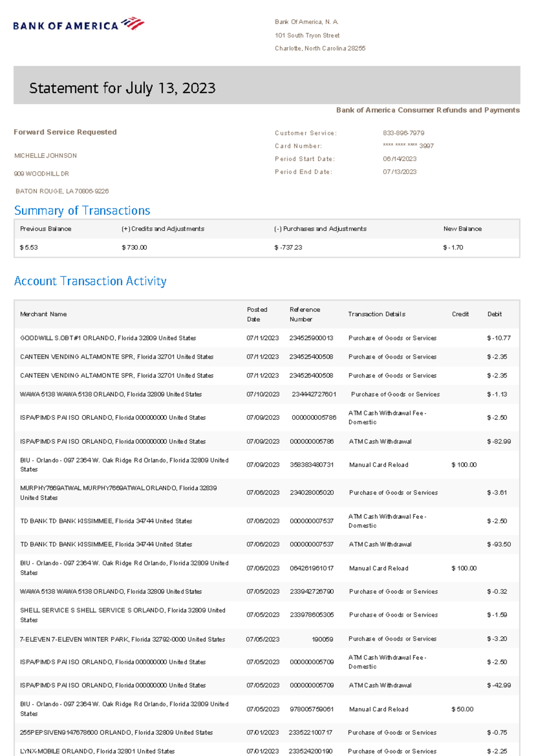This screenshot has width=534, height=756.
Task: Select reference number 064261961017
Action: click(311, 569)
